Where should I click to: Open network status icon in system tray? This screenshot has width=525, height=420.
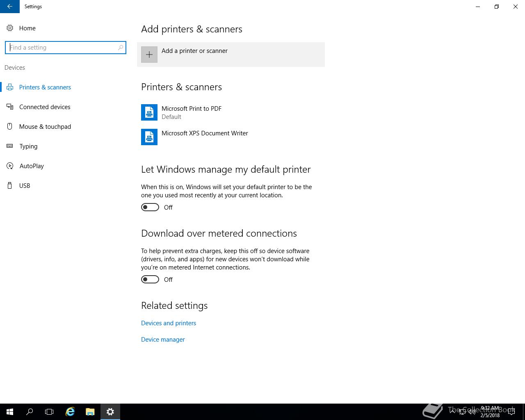[462, 412]
